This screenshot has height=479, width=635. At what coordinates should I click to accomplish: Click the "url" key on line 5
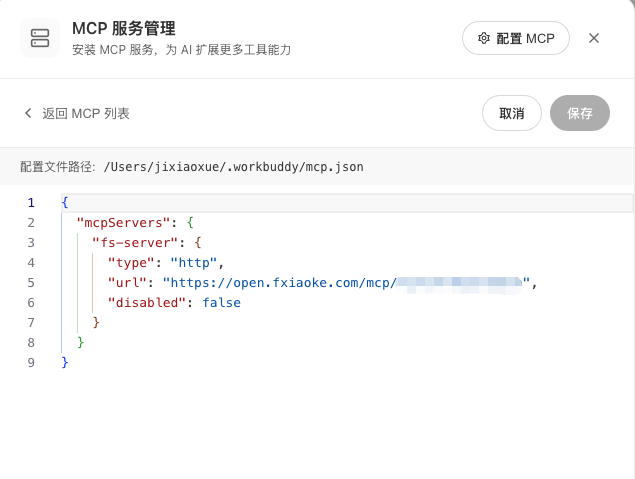pos(127,283)
